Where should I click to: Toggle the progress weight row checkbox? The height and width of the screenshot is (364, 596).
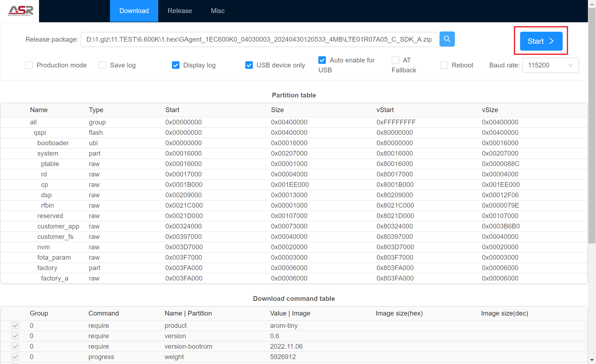pyautogui.click(x=15, y=357)
